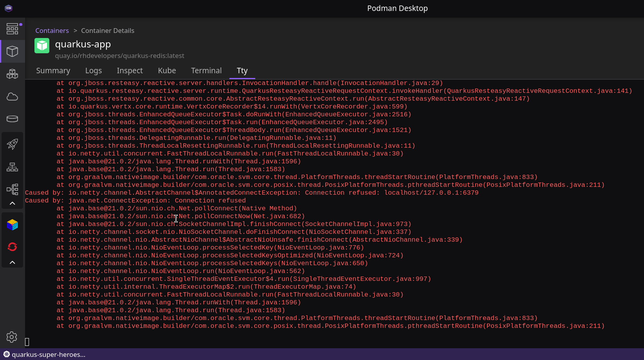Click the 'java.net.ConnectException: Connection refused' line
644x360 pixels.
click(135, 201)
